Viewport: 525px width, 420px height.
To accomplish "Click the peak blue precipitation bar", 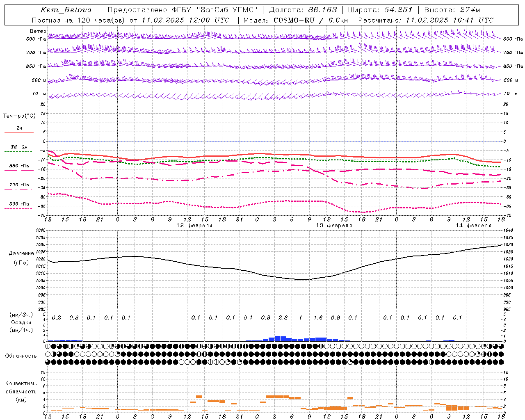I will (x=277, y=339).
